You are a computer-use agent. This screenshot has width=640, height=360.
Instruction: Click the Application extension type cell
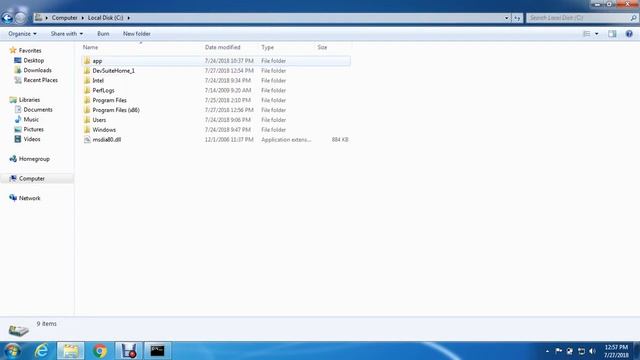(x=286, y=140)
